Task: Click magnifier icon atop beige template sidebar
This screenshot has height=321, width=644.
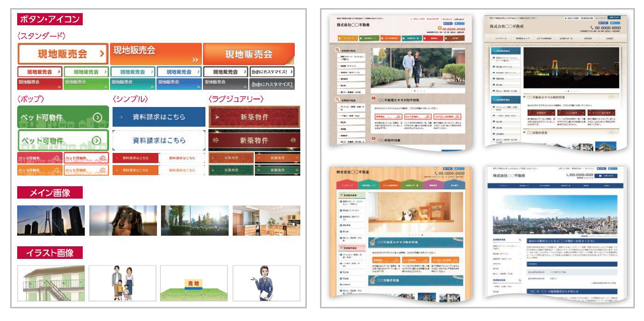Action: click(x=337, y=50)
